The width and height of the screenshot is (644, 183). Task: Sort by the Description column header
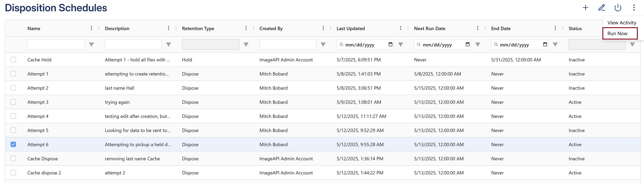pyautogui.click(x=117, y=28)
